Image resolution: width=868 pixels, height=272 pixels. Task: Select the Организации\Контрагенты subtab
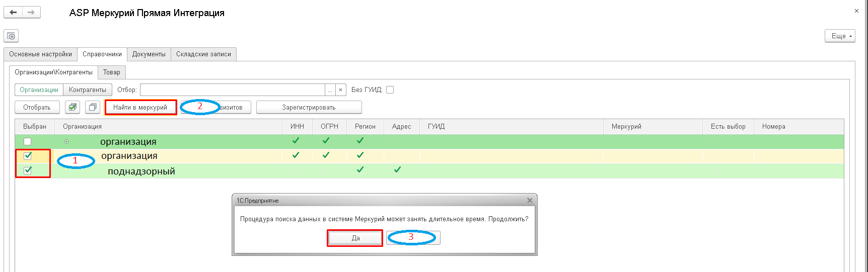53,72
